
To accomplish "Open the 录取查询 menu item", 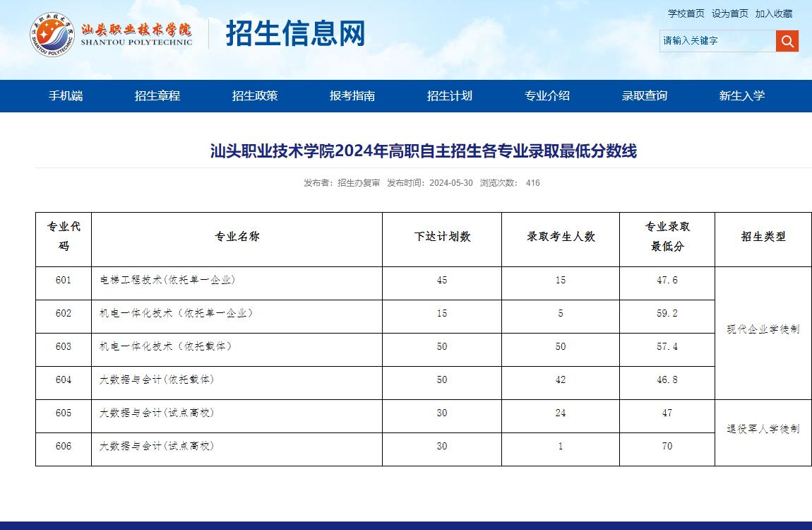I will pyautogui.click(x=644, y=96).
